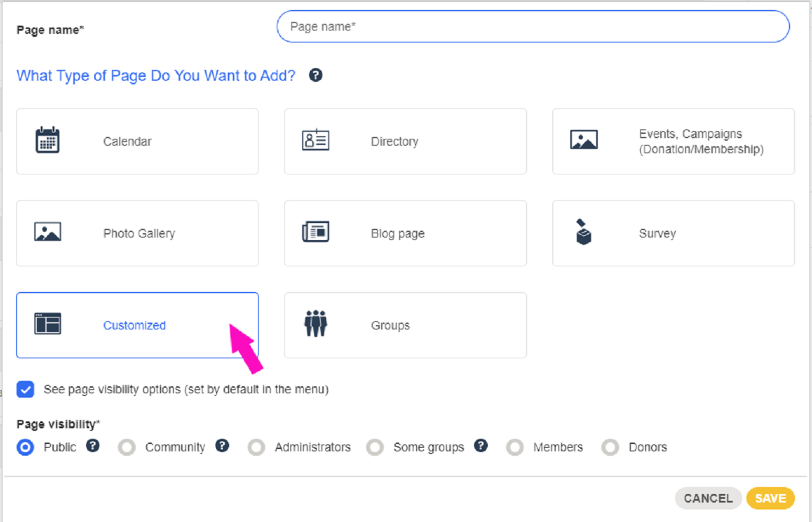Click the Some groups help icon

(480, 446)
